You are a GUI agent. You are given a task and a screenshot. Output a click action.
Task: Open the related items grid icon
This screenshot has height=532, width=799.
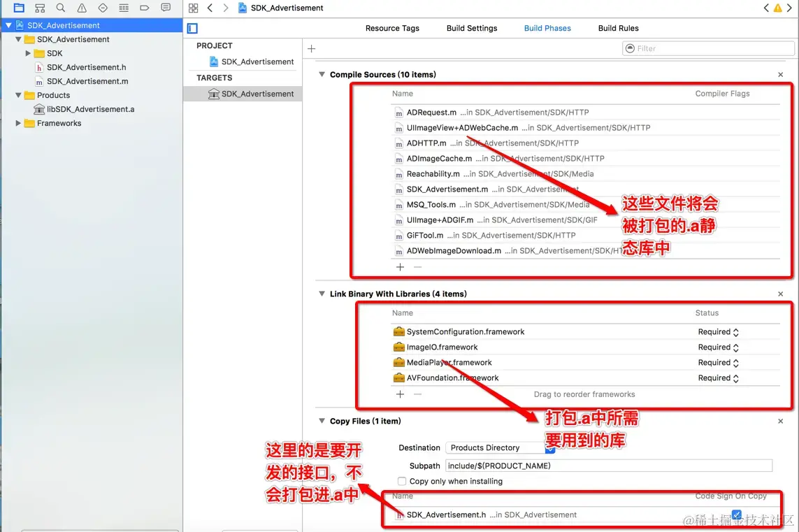(193, 8)
